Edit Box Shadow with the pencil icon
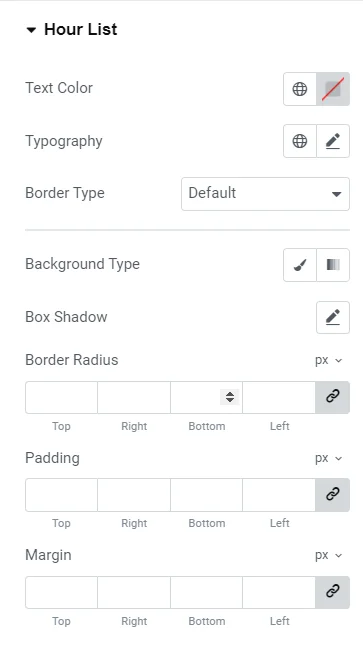 pos(333,317)
